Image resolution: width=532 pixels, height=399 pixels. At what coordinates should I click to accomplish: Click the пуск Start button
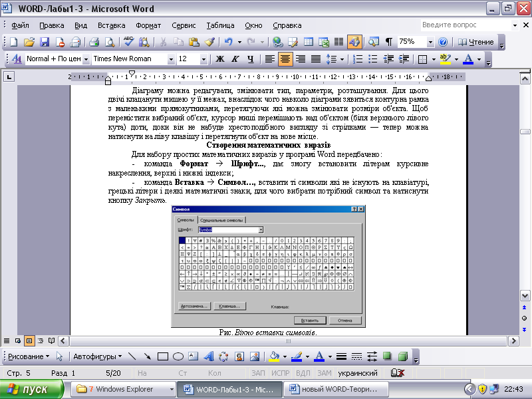tap(32, 389)
